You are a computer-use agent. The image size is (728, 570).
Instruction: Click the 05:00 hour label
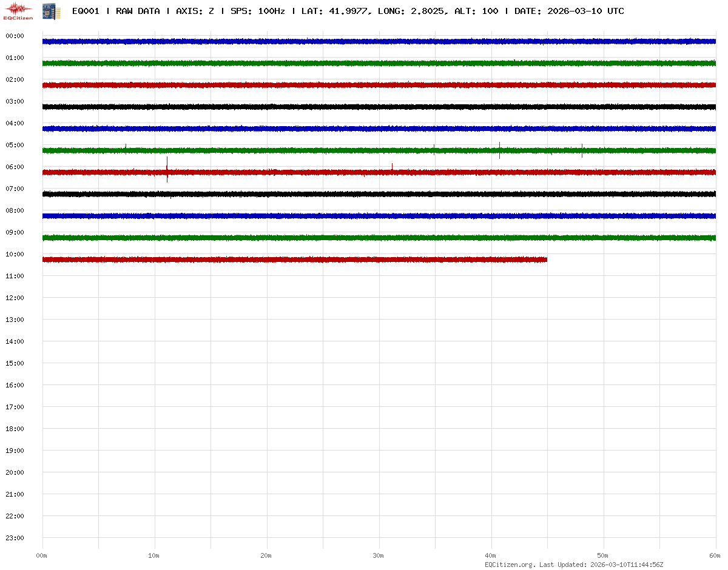click(15, 145)
